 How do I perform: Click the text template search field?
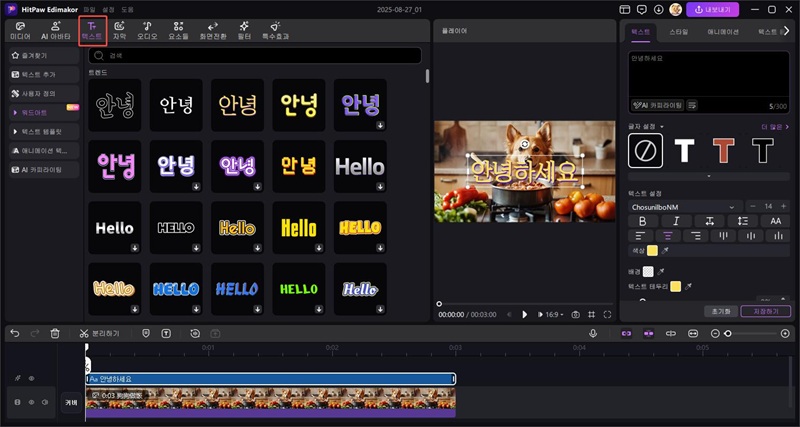(255, 56)
